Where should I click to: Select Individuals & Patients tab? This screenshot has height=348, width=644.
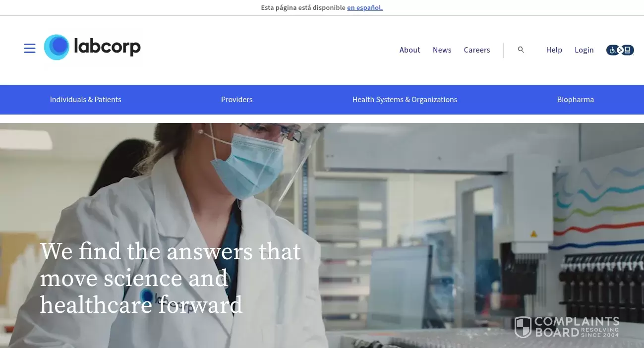point(86,100)
